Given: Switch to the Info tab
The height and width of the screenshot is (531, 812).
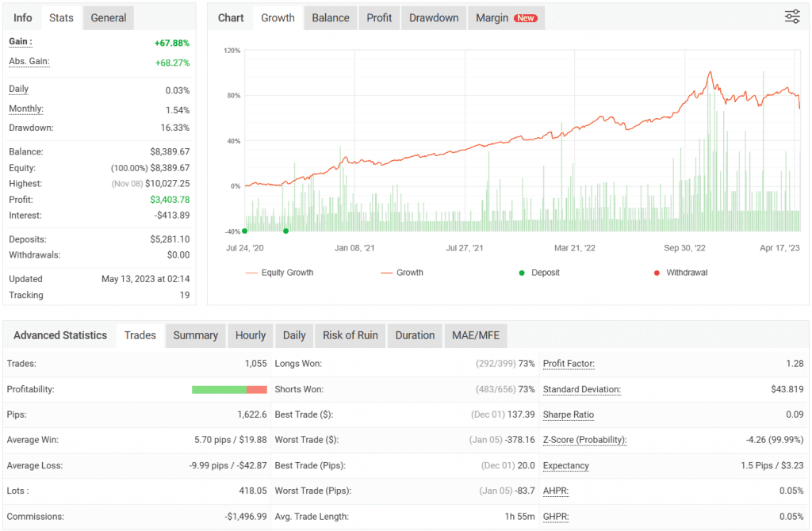Looking at the screenshot, I should tap(21, 17).
